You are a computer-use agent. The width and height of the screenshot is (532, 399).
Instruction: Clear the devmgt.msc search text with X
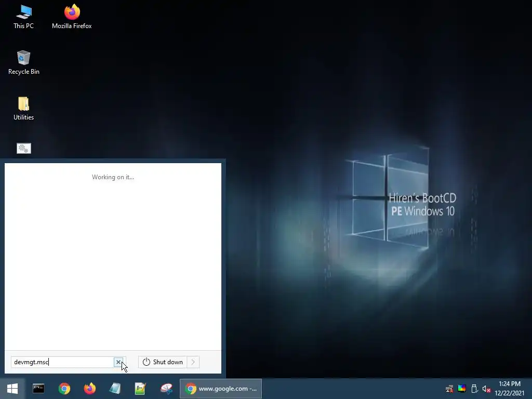[118, 362]
